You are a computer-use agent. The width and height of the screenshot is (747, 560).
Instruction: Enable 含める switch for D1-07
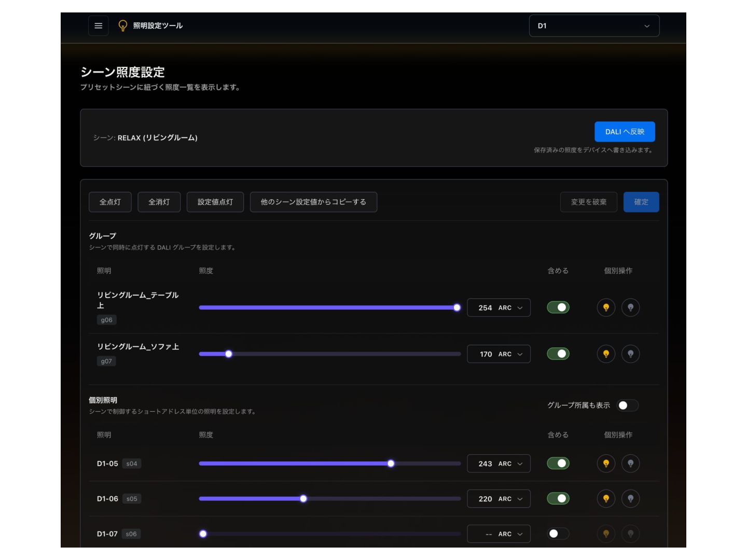(558, 534)
